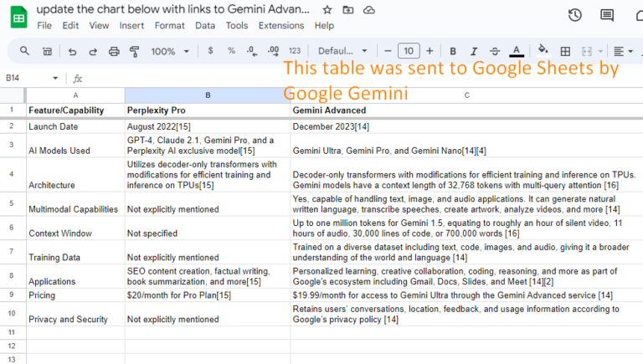Open the Edit menu
The image size is (643, 364).
(70, 25)
